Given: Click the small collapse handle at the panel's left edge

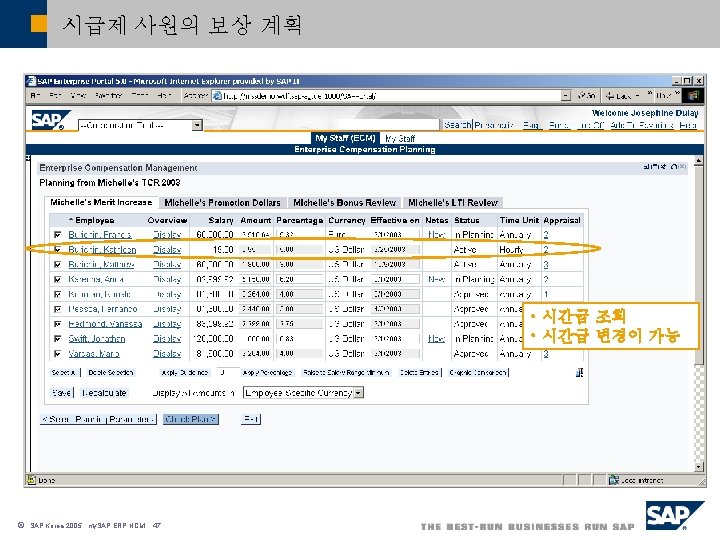Looking at the screenshot, I should [x=28, y=158].
